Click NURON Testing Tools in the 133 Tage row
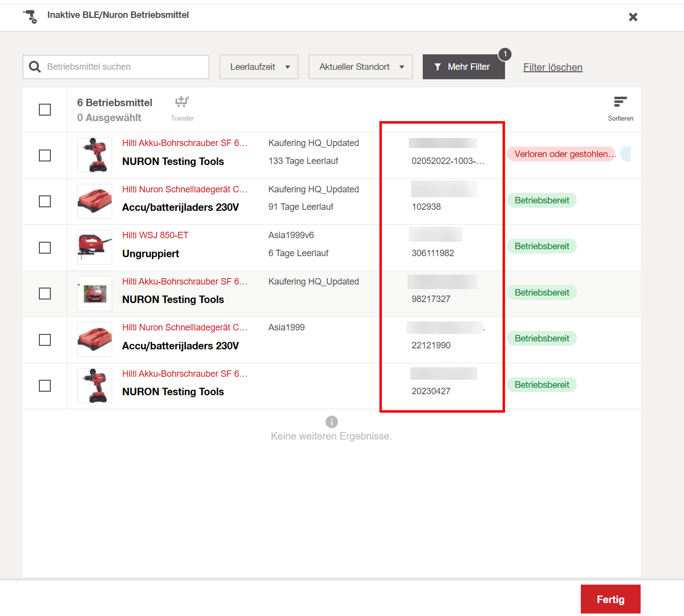 (173, 161)
